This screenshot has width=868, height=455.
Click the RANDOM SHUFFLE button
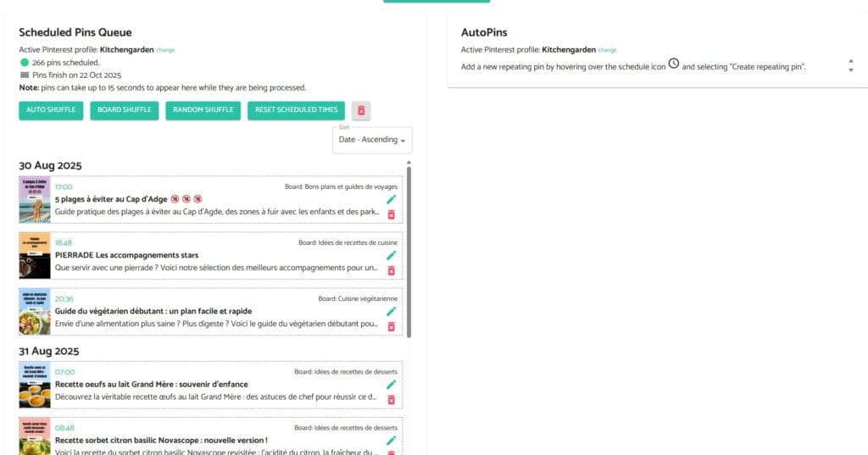point(203,110)
